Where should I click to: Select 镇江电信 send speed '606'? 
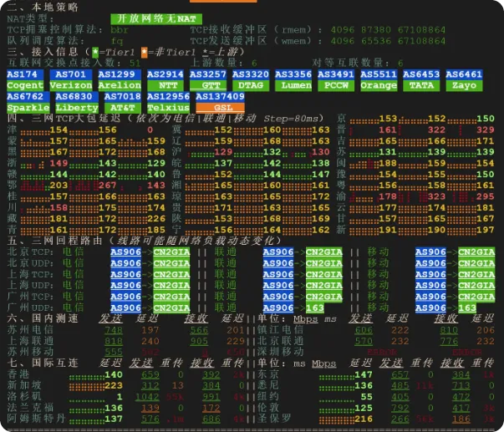pyautogui.click(x=364, y=330)
